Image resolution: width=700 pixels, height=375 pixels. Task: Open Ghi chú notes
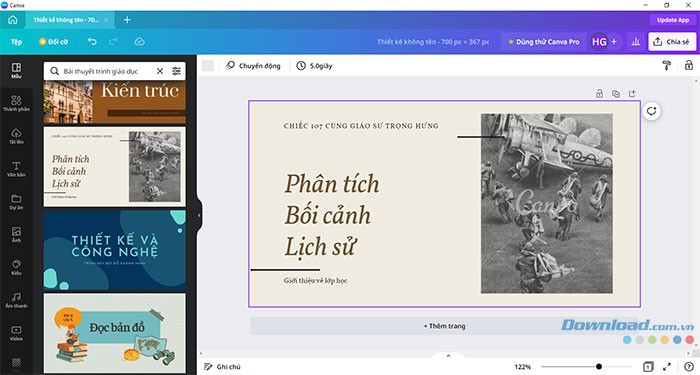tap(222, 367)
